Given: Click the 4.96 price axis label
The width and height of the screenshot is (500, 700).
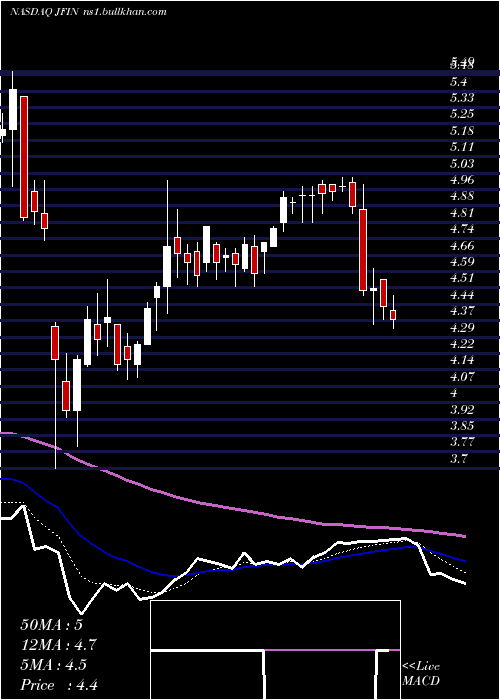Looking at the screenshot, I should (462, 179).
